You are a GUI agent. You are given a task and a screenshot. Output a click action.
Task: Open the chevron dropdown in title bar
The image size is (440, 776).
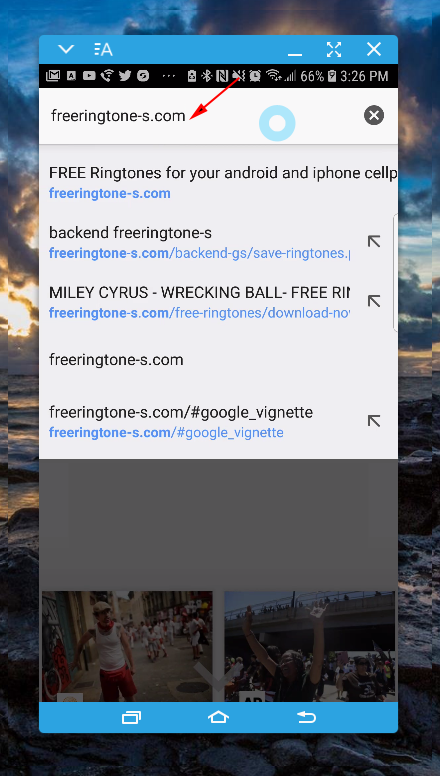[x=66, y=49]
